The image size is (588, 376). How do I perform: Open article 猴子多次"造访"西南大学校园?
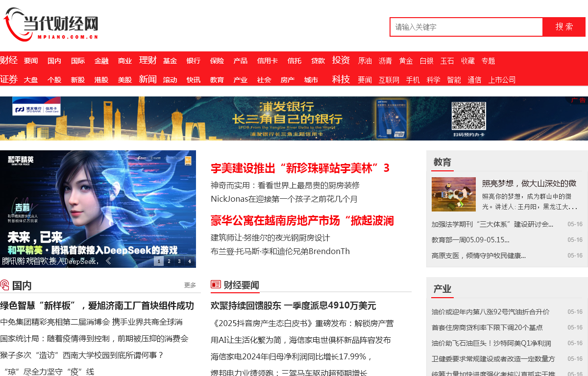82,355
